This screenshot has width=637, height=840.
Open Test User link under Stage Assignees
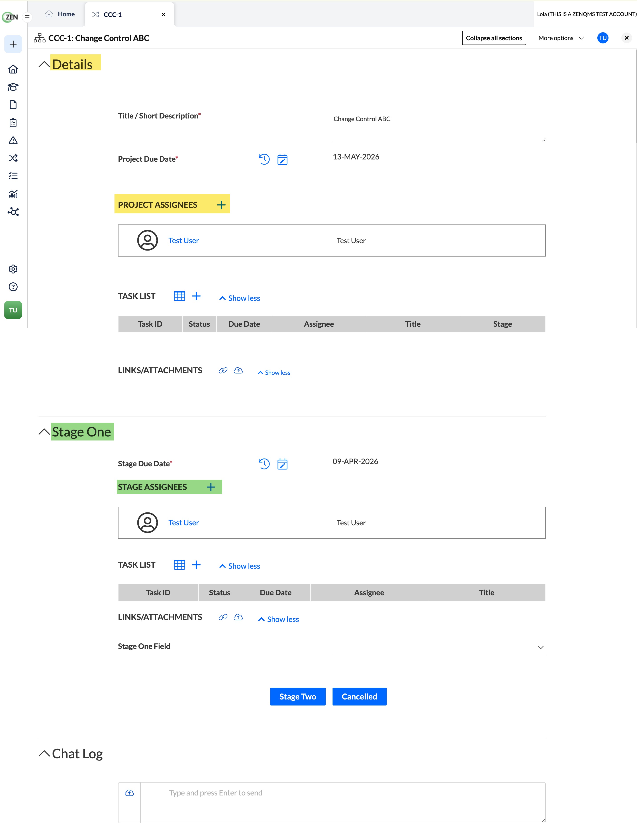184,522
